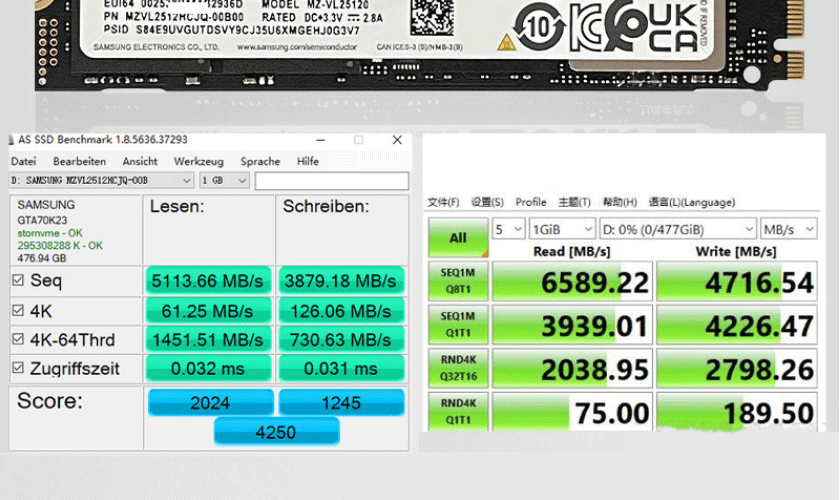840x500 pixels.
Task: Click the RND4K Q32T16 write result 2798.26
Action: (737, 368)
